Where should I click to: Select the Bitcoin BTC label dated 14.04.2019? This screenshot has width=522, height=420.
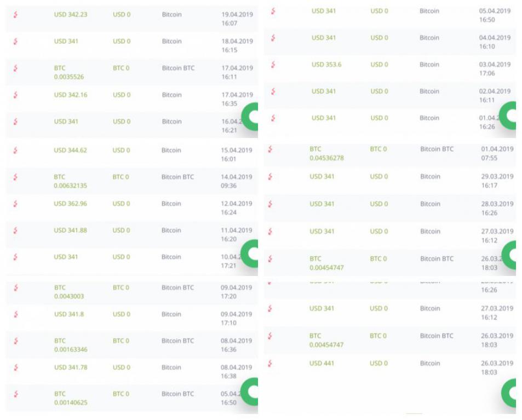177,177
